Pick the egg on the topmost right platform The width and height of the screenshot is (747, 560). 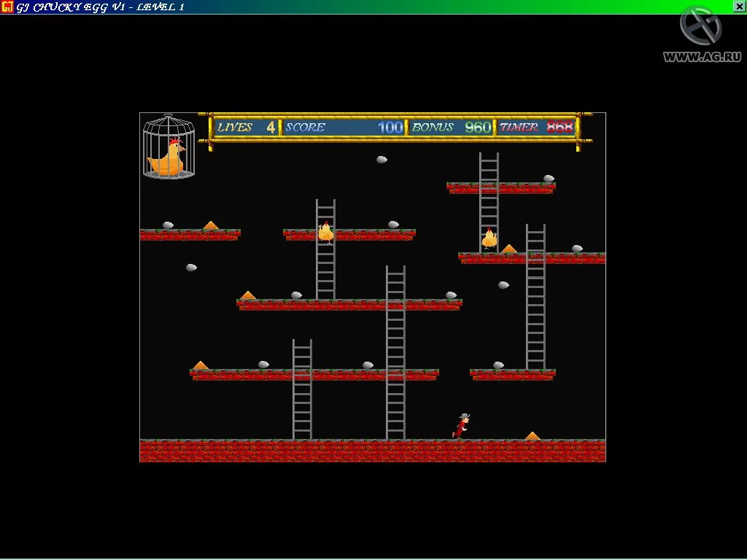click(x=549, y=179)
